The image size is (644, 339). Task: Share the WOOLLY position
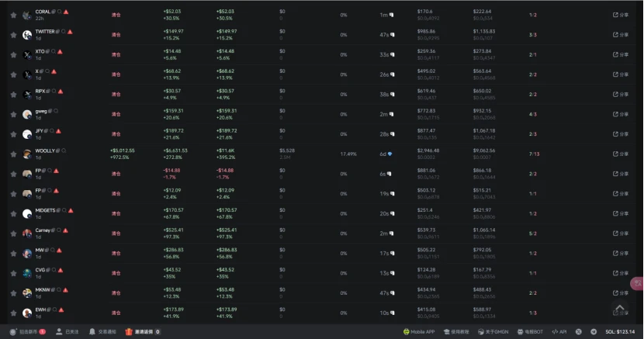point(620,154)
